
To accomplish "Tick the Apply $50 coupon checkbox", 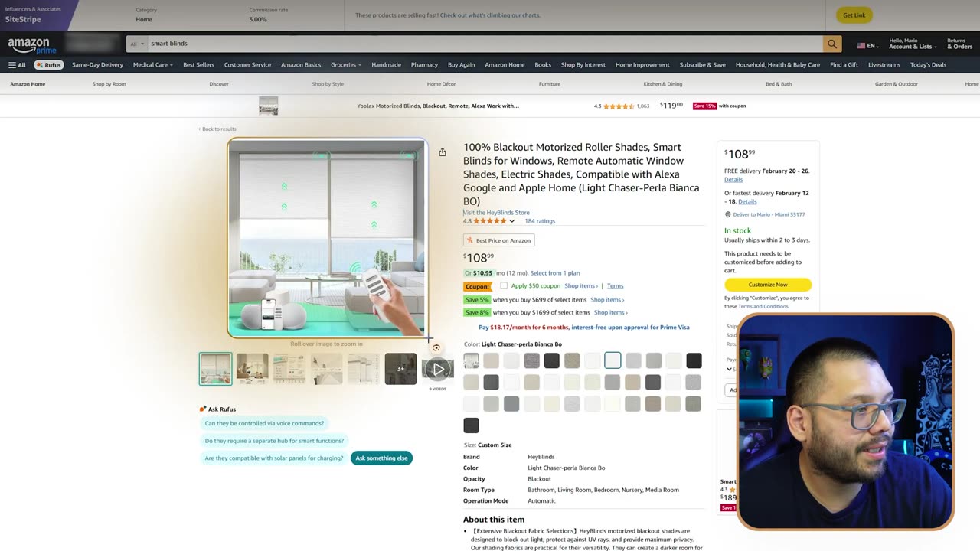I will (x=504, y=285).
